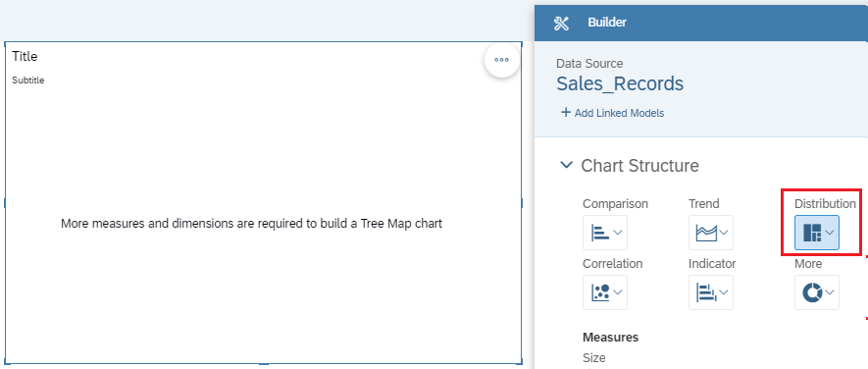Open the Correlation chart type dropdown
868x369 pixels.
click(x=605, y=292)
